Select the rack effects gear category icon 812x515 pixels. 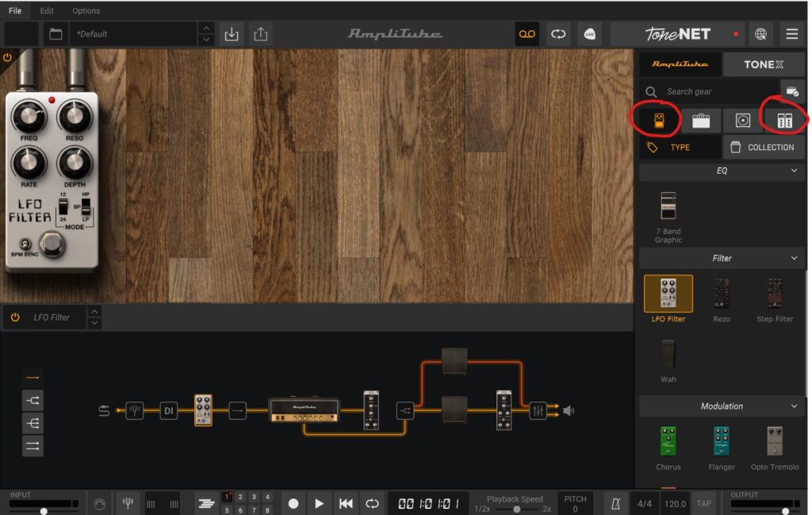coord(784,121)
